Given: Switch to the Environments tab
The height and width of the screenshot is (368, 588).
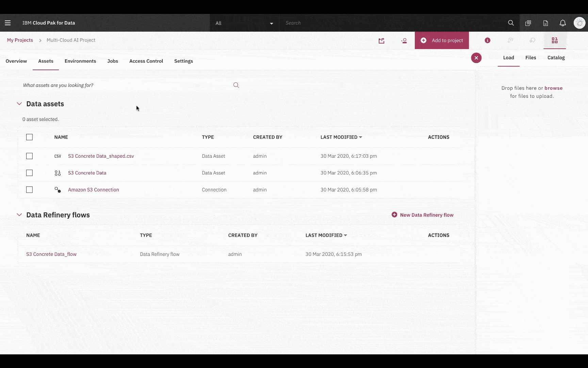Looking at the screenshot, I should point(80,61).
